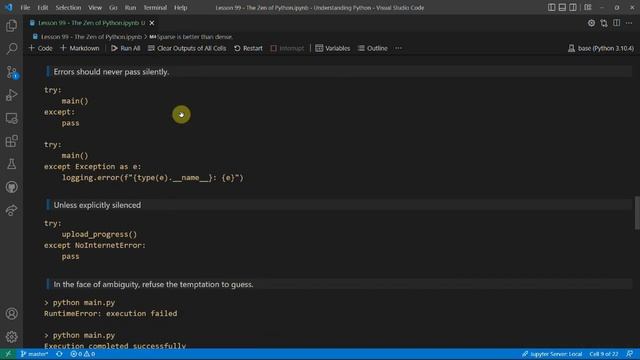The width and height of the screenshot is (640, 360).
Task: Select the 'Unless explicitly silenced' cell
Action: click(338, 205)
